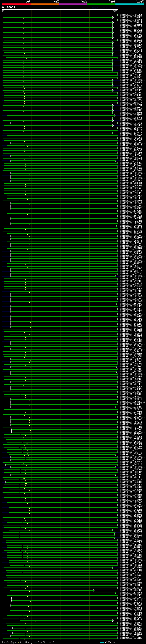Select the UniRef100_B9DH91 label
Viewport: 146px width, 644px height.
tap(131, 364)
